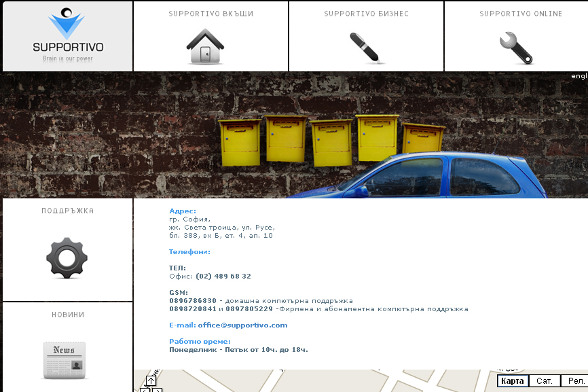
Task: Open the wrench icon for online support
Action: pyautogui.click(x=516, y=48)
